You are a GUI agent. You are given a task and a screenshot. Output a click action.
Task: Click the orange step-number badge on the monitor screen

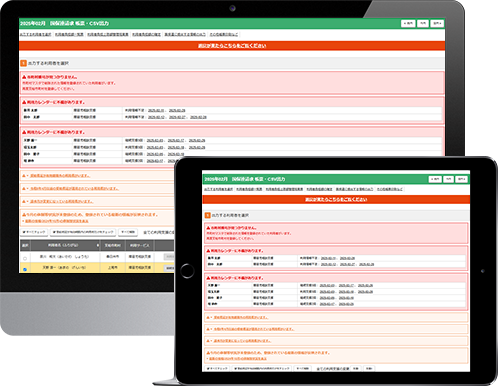23,63
